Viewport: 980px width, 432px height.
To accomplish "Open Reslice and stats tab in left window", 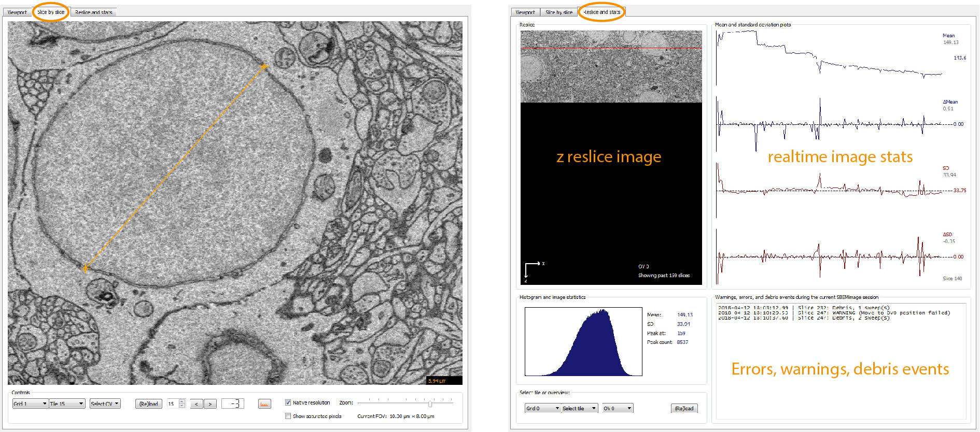I will 93,12.
